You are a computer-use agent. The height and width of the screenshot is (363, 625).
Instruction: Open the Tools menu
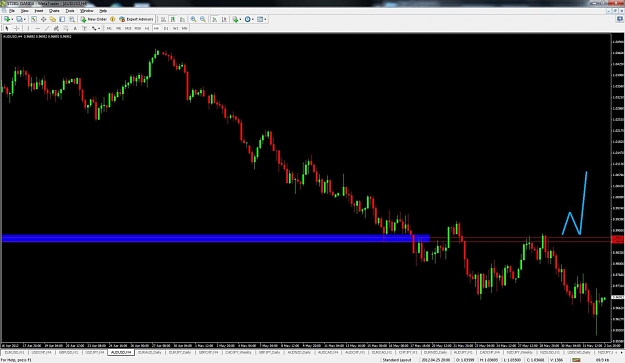tap(70, 11)
